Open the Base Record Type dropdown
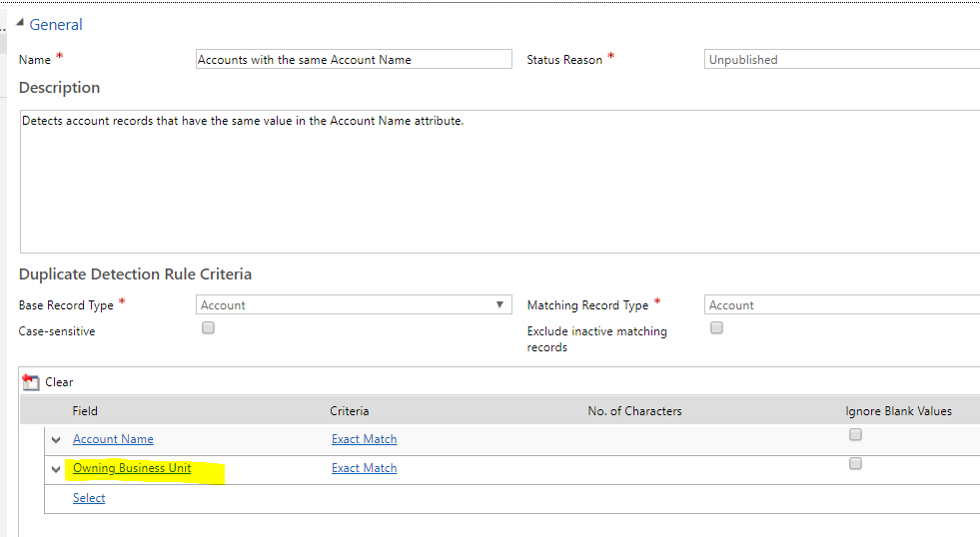This screenshot has height=537, width=980. point(354,304)
